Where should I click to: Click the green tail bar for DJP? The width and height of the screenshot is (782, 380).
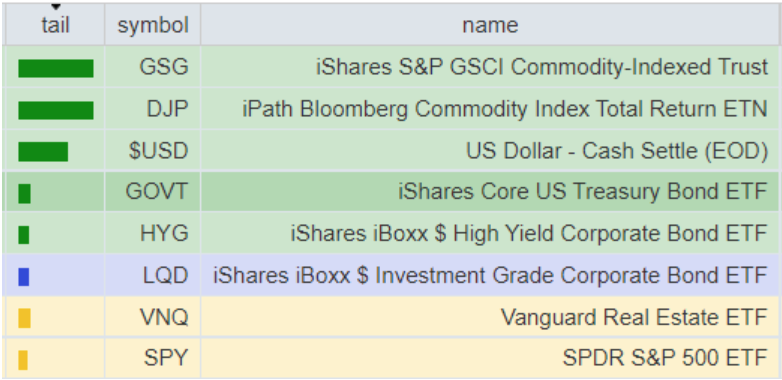pyautogui.click(x=56, y=110)
